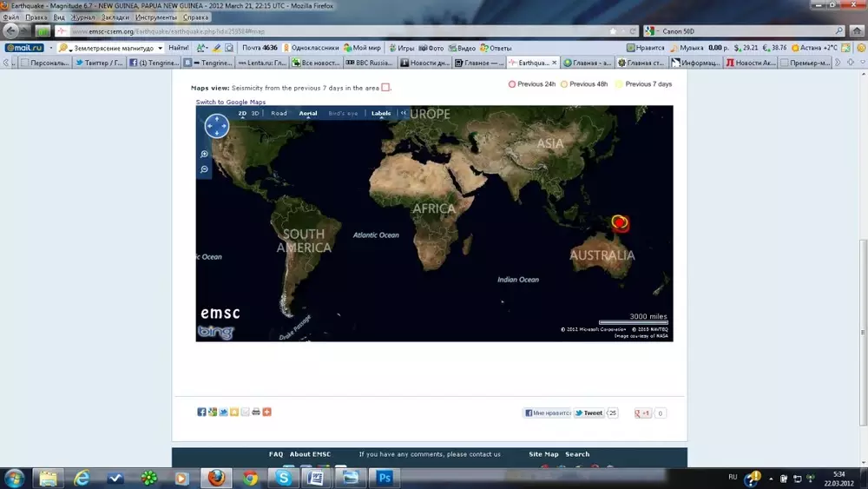Switch map to Aerial view
The width and height of the screenshot is (868, 489).
pyautogui.click(x=308, y=114)
